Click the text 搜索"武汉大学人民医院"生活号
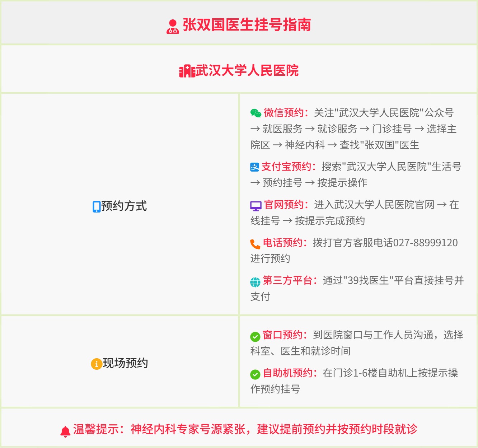This screenshot has width=478, height=448. [392, 167]
